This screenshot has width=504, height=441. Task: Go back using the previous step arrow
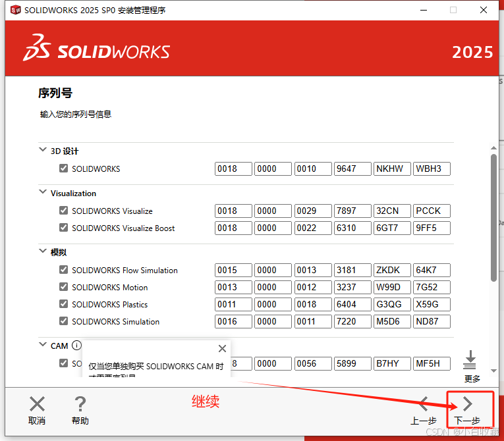coord(424,403)
